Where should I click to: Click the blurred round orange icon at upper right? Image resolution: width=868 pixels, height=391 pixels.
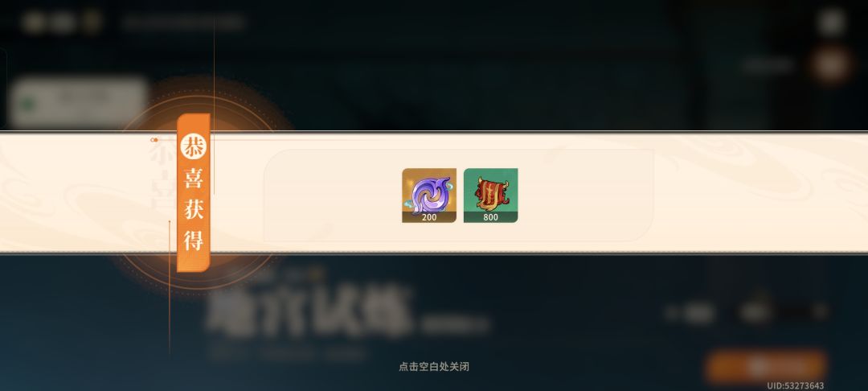[x=831, y=65]
